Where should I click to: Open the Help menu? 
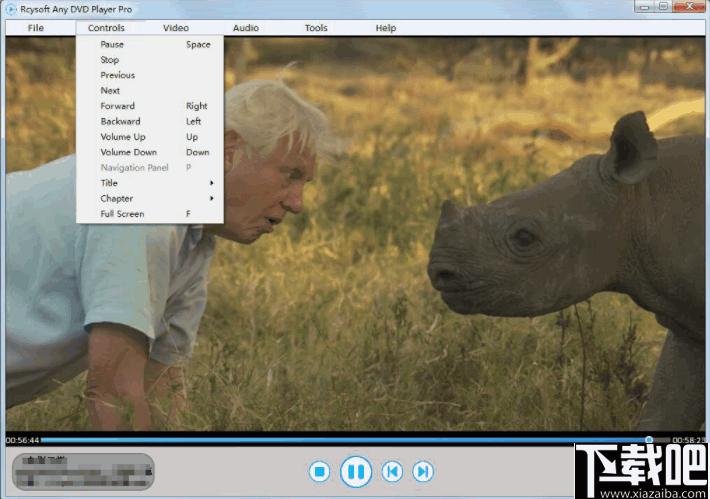tap(386, 28)
